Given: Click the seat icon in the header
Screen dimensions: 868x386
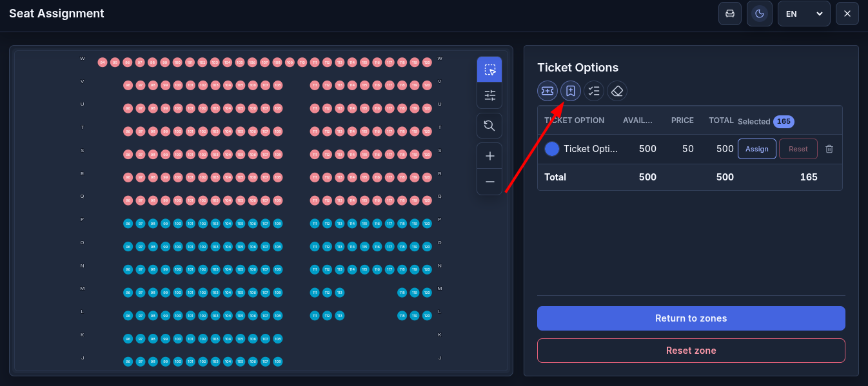Looking at the screenshot, I should (730, 14).
